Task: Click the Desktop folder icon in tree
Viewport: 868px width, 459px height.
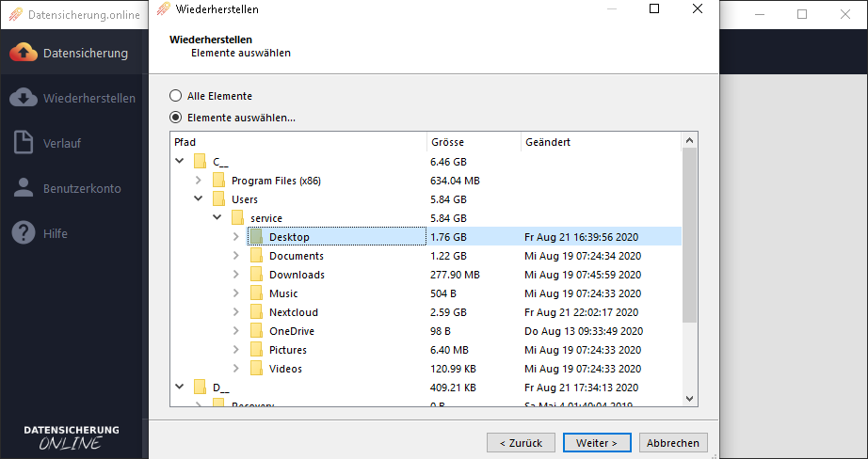Action: pos(256,237)
